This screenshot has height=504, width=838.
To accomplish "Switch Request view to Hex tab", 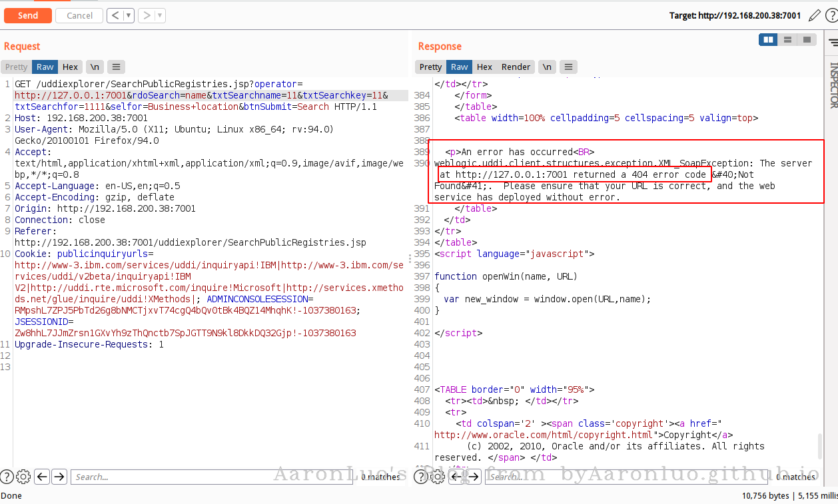I will [x=70, y=67].
